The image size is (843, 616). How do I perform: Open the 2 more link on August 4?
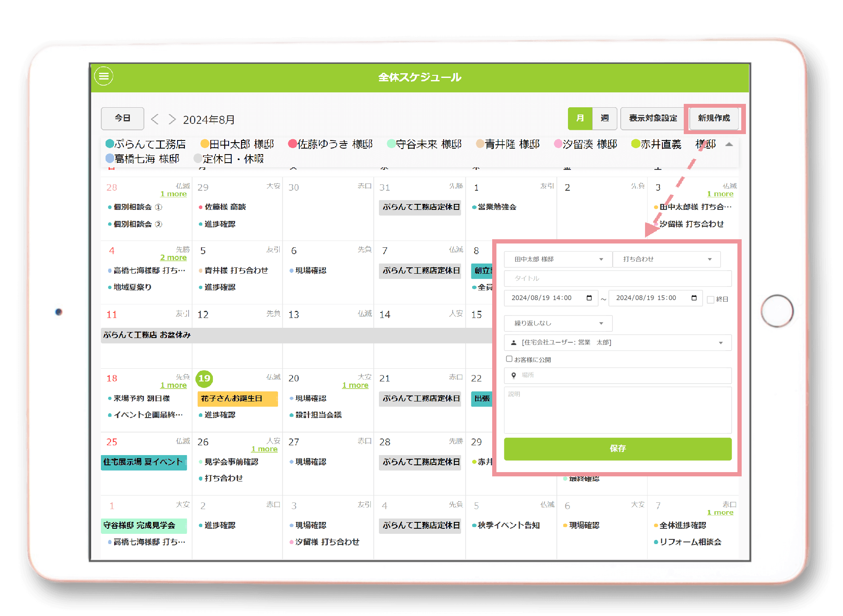point(173,258)
